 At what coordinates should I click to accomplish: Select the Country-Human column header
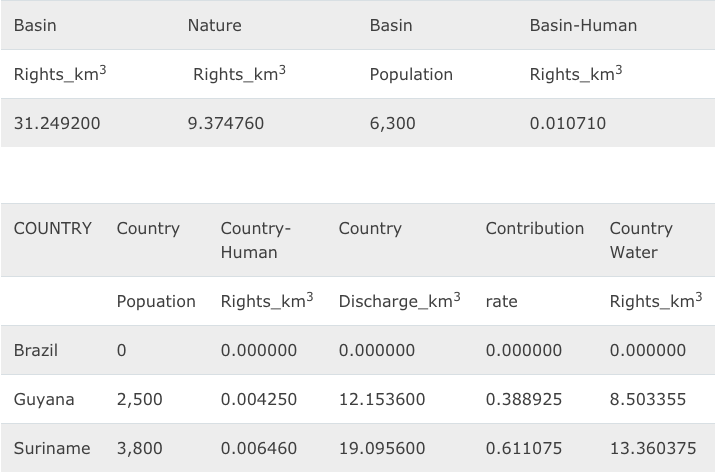point(255,240)
